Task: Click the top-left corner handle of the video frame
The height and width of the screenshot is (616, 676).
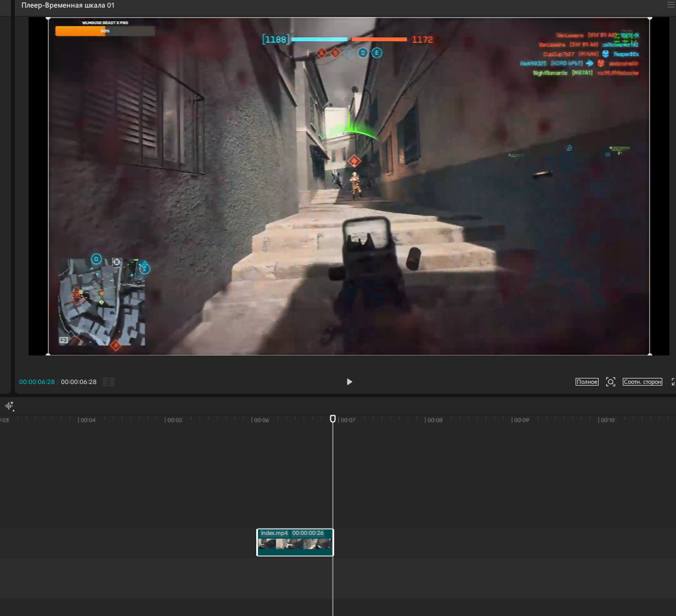Action: pyautogui.click(x=48, y=18)
